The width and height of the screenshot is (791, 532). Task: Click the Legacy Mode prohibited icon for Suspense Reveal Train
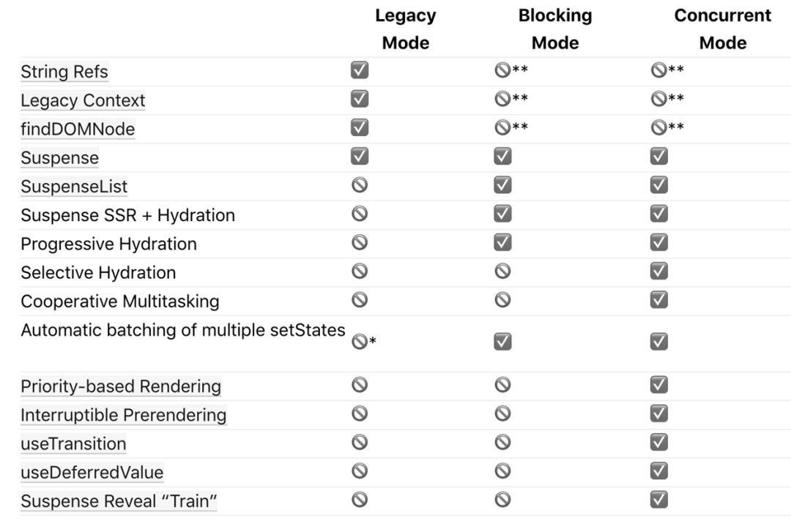[360, 500]
